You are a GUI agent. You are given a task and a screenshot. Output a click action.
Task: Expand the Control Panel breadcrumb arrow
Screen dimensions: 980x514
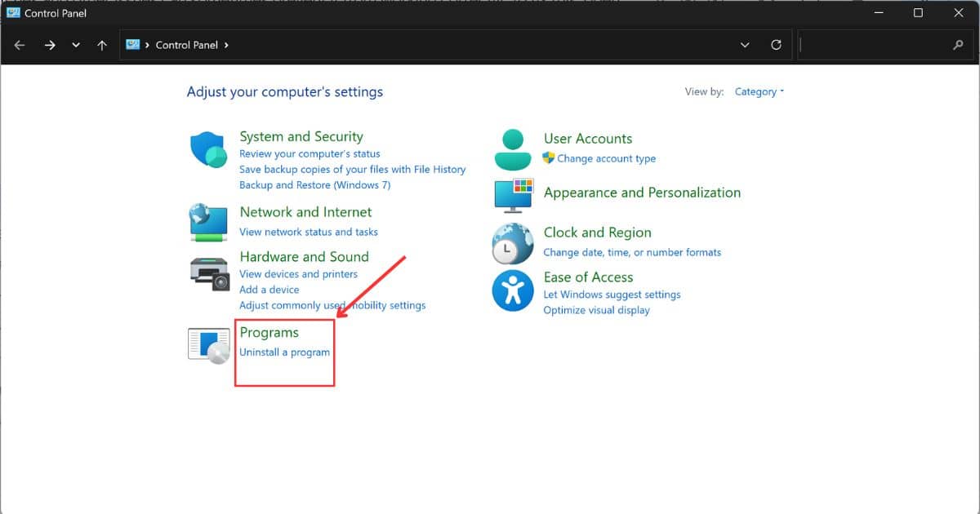(226, 46)
